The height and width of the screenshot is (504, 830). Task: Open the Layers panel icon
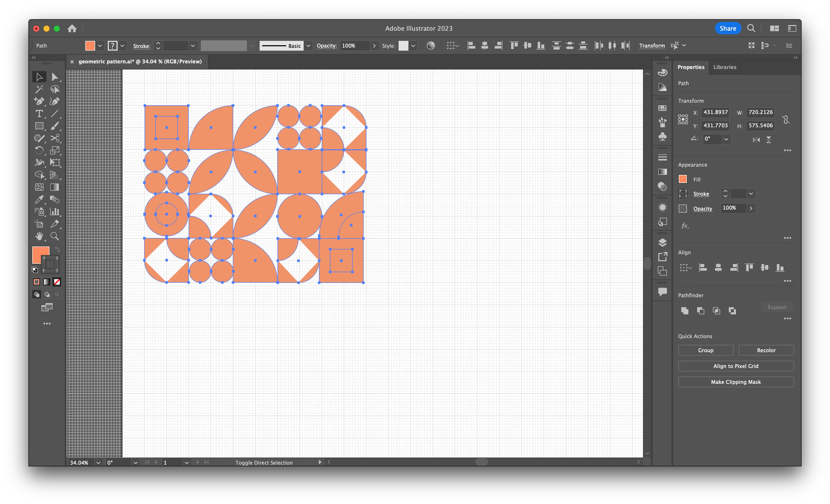pyautogui.click(x=662, y=243)
